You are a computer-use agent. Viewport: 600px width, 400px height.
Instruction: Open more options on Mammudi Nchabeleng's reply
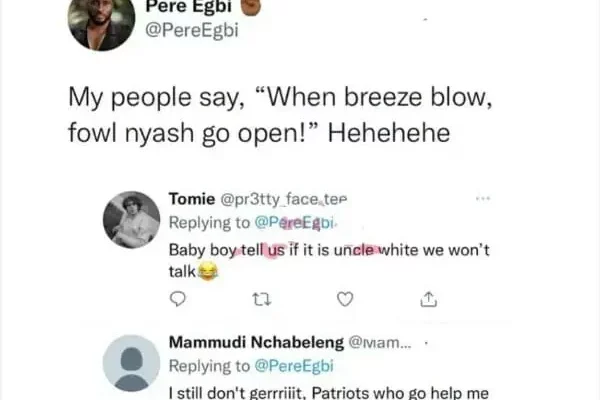428,343
